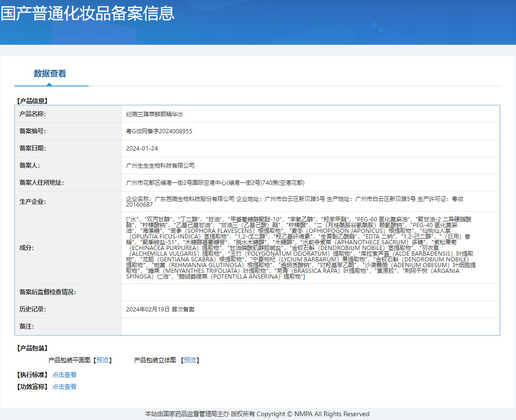Click the empty 备注 value cell
The height and width of the screenshot is (420, 516).
(x=310, y=327)
